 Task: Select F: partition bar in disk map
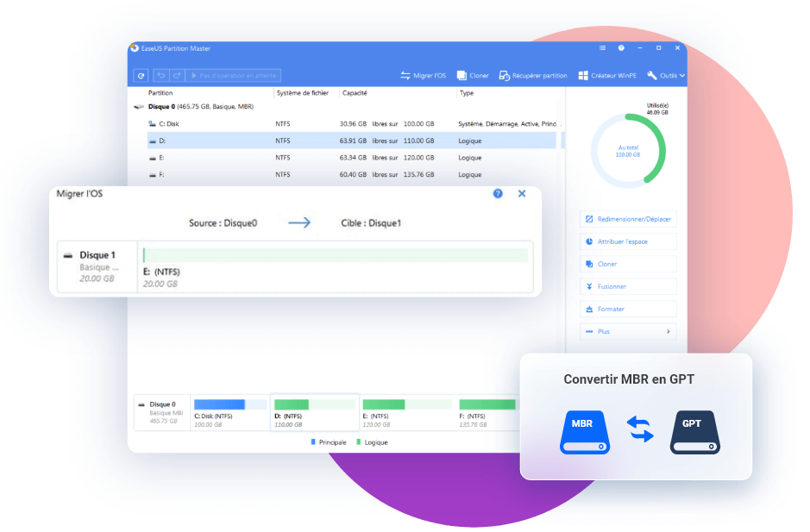(x=487, y=412)
